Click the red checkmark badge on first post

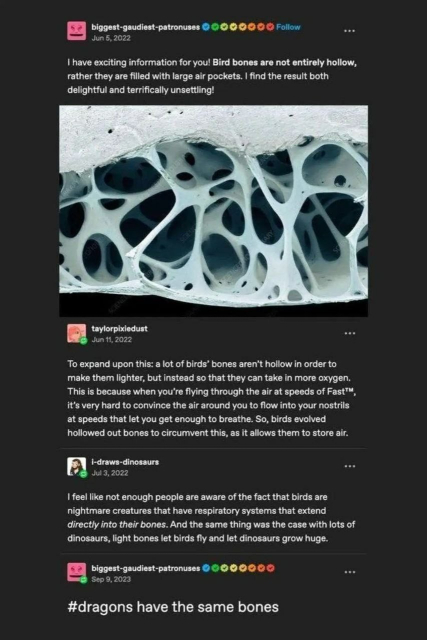click(x=270, y=27)
